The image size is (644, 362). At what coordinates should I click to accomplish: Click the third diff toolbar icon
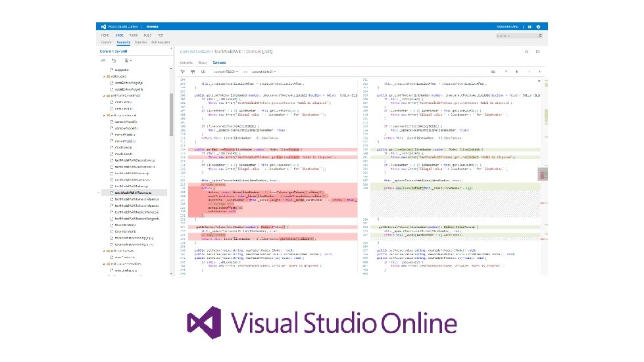pos(203,72)
